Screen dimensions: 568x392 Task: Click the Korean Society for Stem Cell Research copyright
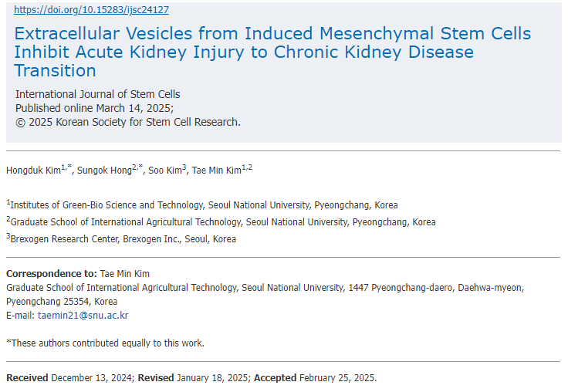[x=127, y=122]
